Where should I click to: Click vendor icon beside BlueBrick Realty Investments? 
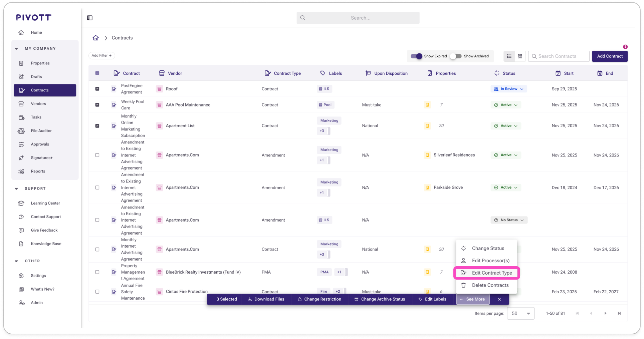160,272
